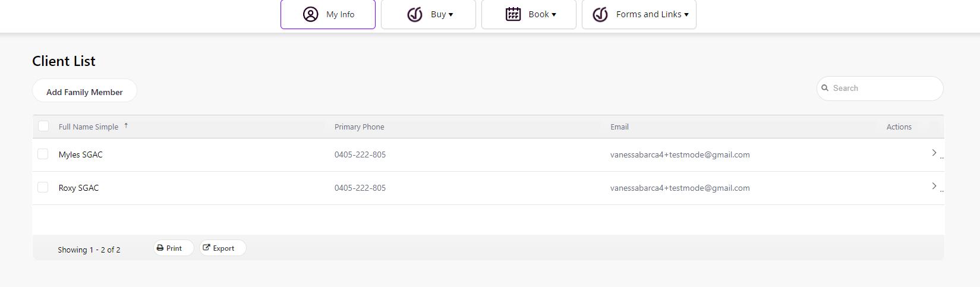
Task: Click the Add Family Member button
Action: (x=84, y=92)
